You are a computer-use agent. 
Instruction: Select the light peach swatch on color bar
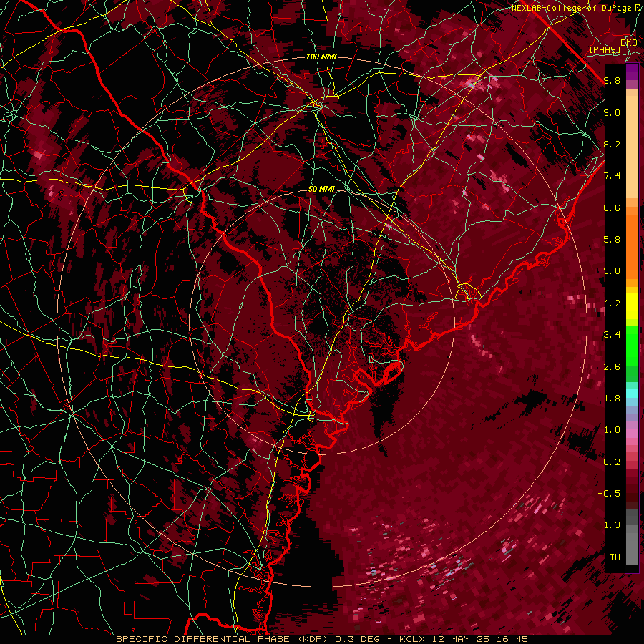(632, 148)
